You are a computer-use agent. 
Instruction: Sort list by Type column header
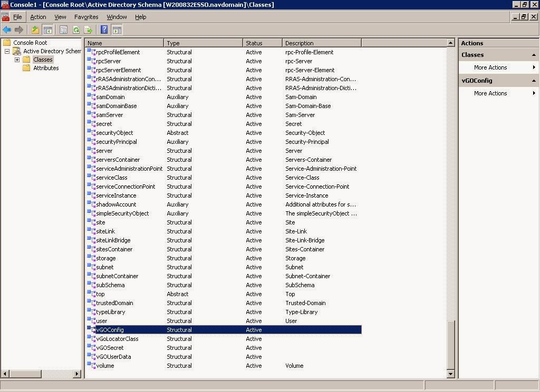(203, 43)
